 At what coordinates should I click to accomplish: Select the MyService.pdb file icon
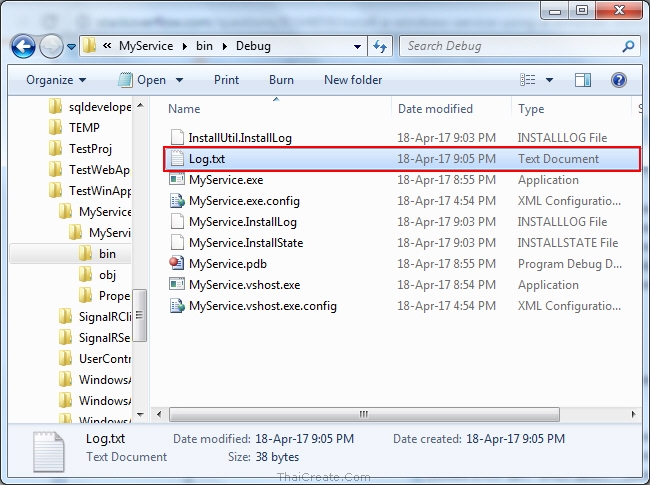177,263
